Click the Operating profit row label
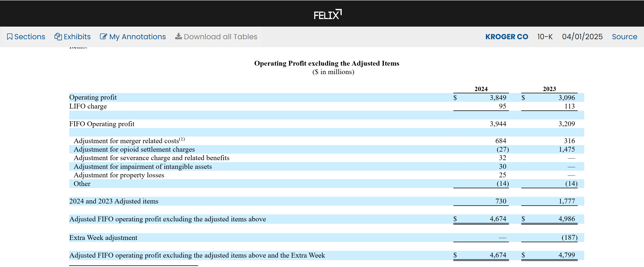 93,97
